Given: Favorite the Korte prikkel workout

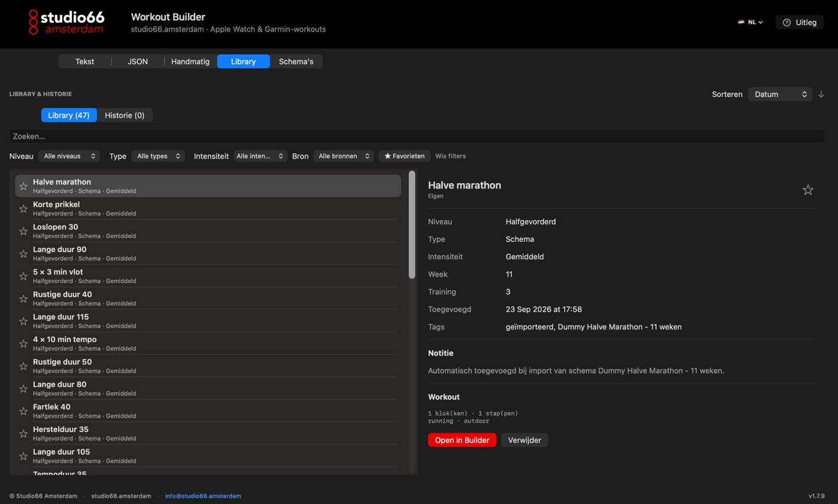Looking at the screenshot, I should [x=23, y=209].
